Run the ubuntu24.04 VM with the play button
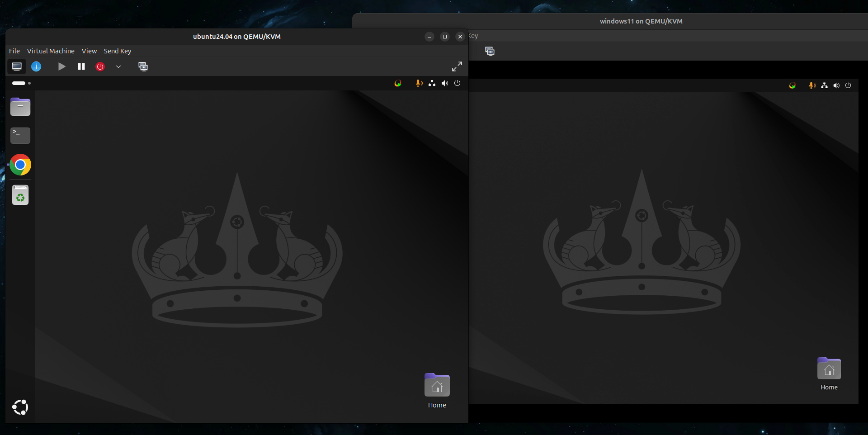The image size is (868, 435). 62,66
